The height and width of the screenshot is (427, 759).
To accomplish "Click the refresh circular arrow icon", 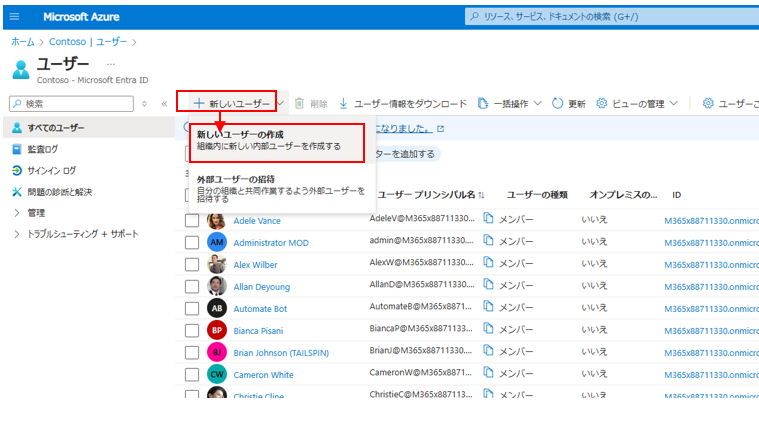I will click(x=557, y=103).
